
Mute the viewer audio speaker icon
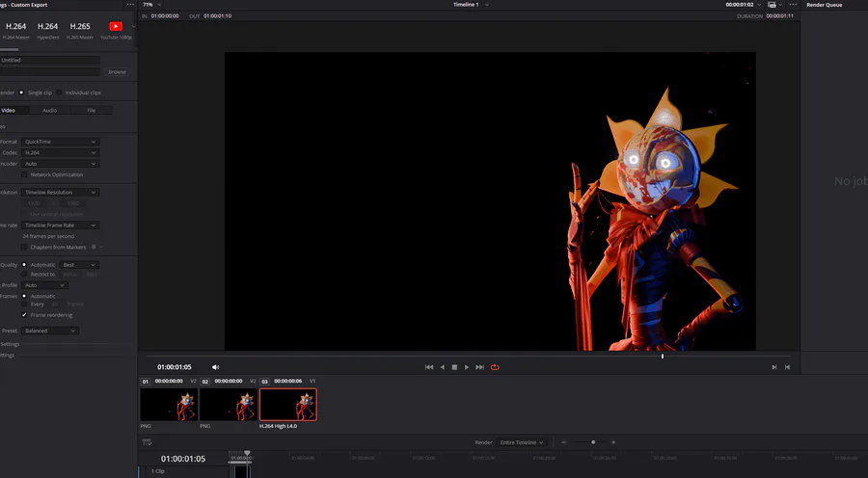click(x=215, y=367)
